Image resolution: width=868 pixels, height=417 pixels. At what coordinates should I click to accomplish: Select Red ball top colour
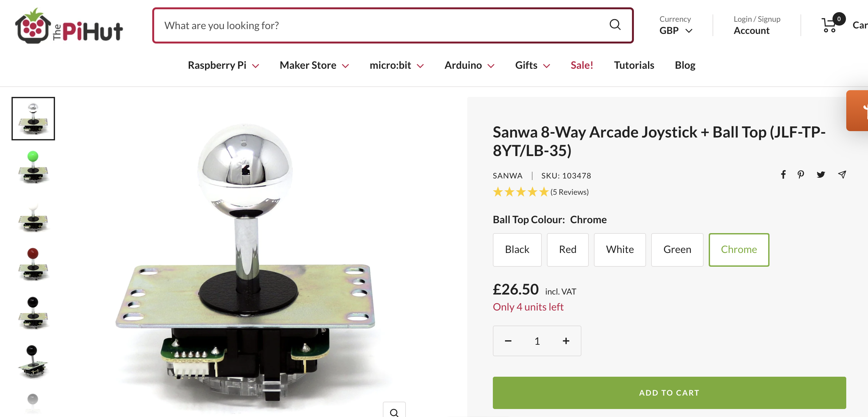click(x=567, y=250)
